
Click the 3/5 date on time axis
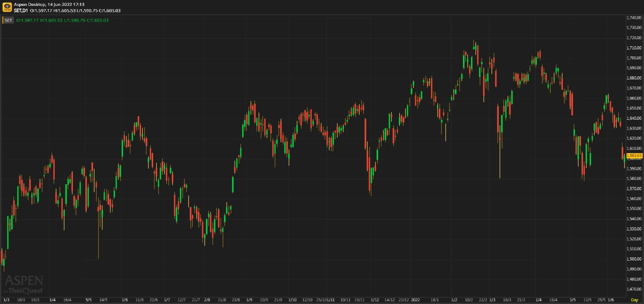573,300
